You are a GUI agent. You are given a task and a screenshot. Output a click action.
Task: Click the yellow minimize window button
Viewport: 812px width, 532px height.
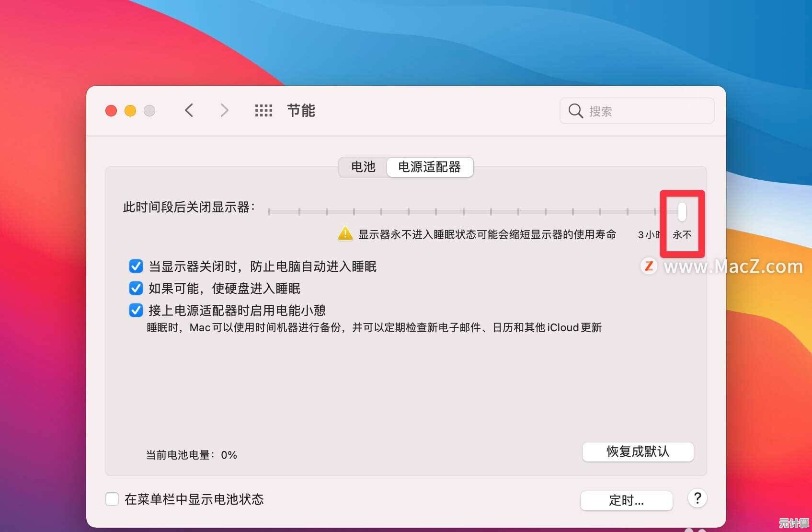point(130,111)
